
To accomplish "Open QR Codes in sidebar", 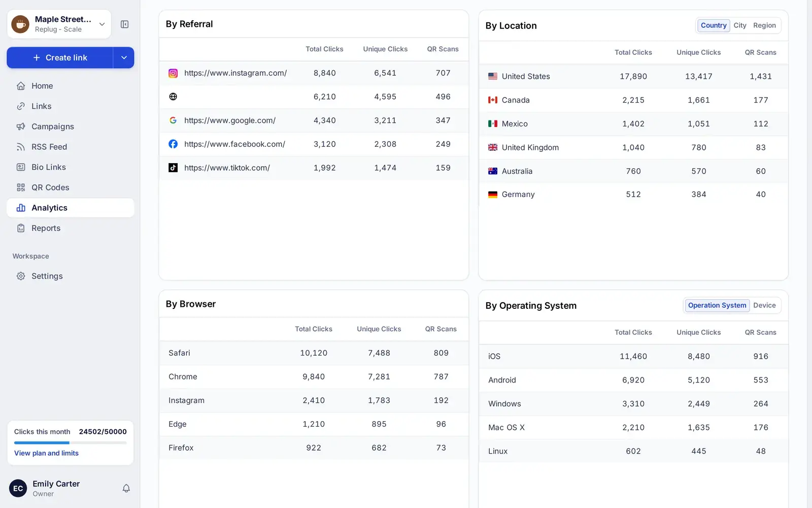I will click(x=71, y=187).
